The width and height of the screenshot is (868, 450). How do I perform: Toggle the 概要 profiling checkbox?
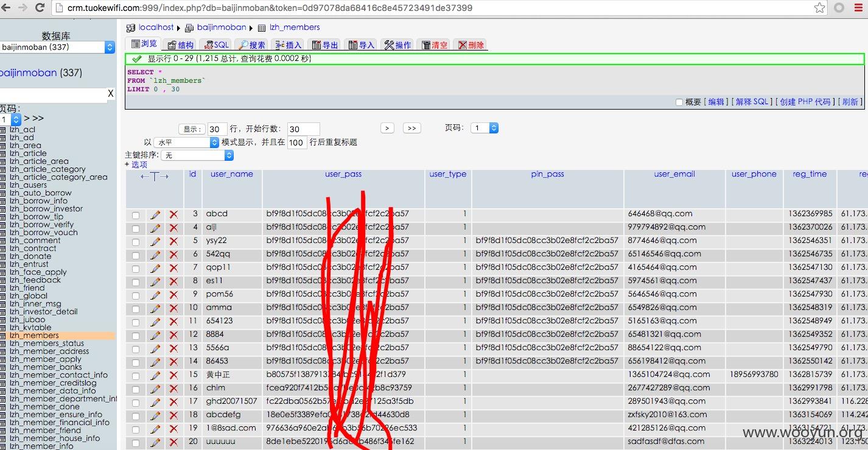click(x=679, y=102)
